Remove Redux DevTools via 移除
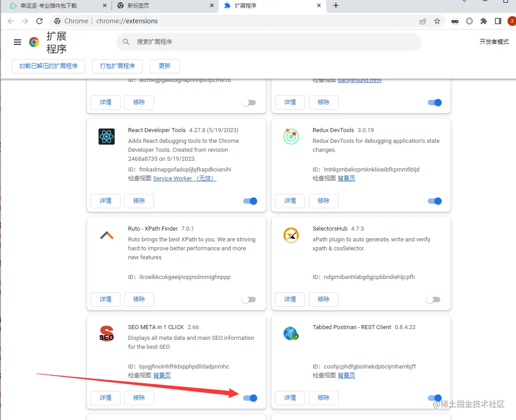The width and height of the screenshot is (516, 420). pyautogui.click(x=323, y=201)
